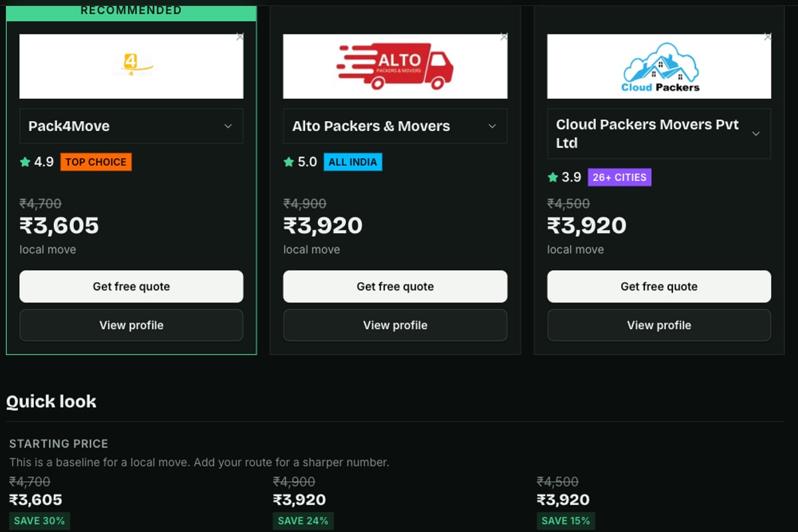Get free quote from Alto Packers & Movers
The width and height of the screenshot is (798, 532).
pos(395,287)
